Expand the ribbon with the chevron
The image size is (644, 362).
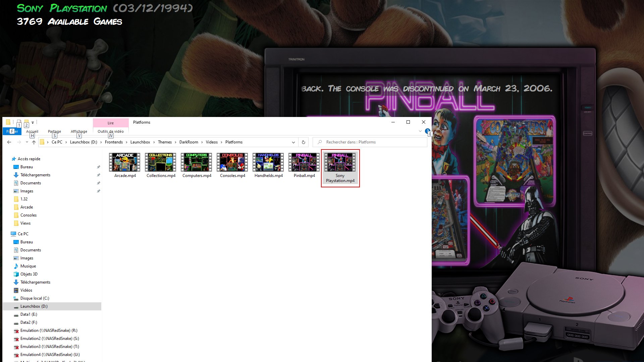point(420,131)
